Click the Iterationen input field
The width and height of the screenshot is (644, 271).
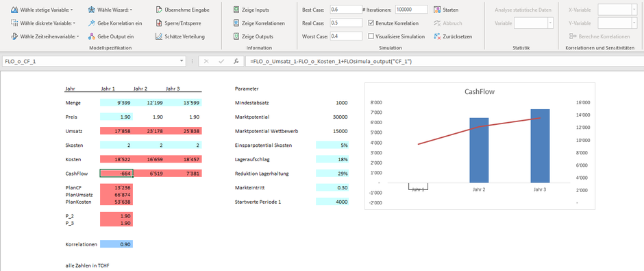pos(411,10)
